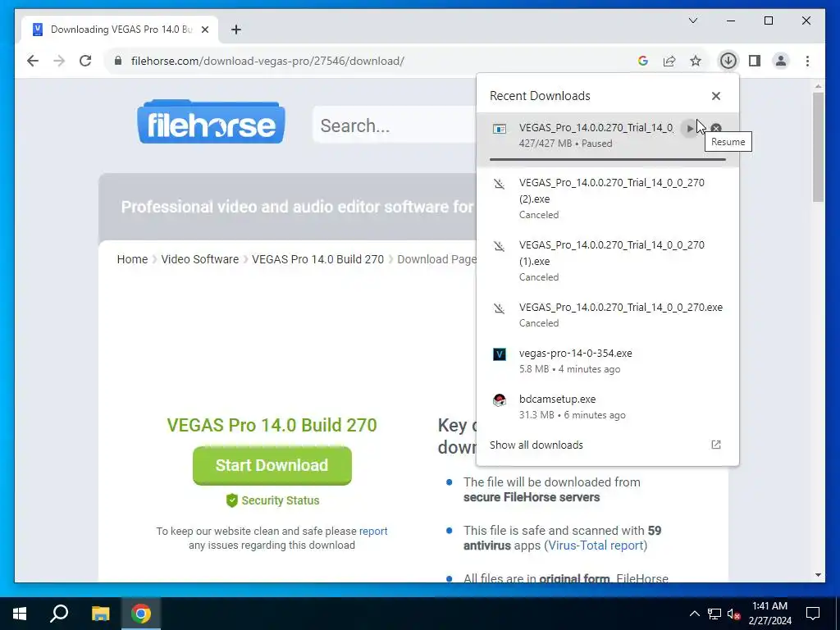Click Show all downloads

[x=536, y=445]
